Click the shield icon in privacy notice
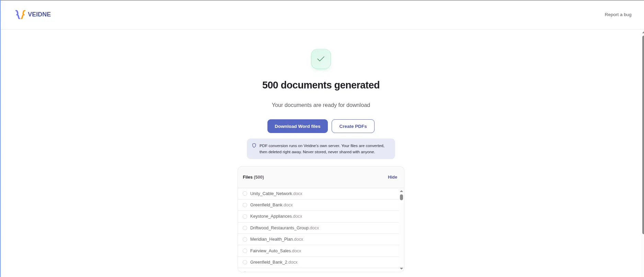Screen dimensions: 644x277 click(x=254, y=145)
